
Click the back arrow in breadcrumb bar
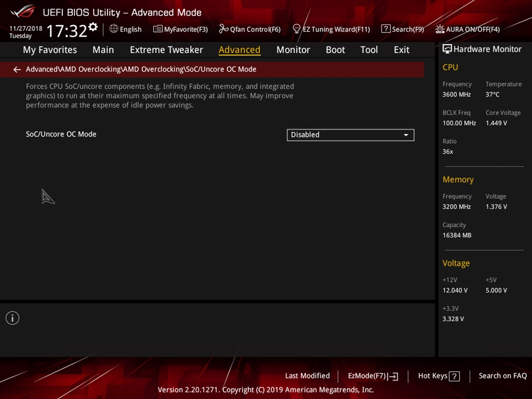tap(17, 70)
